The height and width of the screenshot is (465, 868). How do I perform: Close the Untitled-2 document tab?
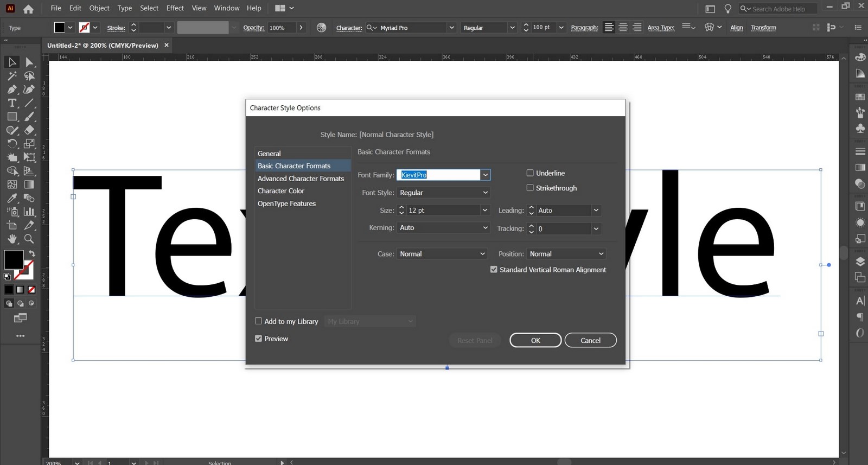click(x=167, y=45)
